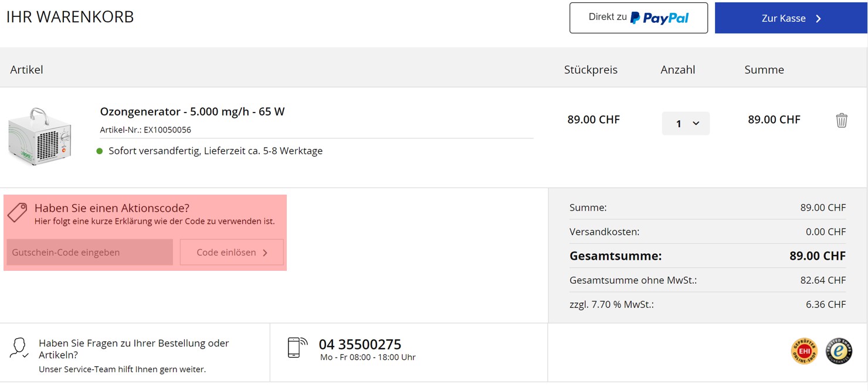This screenshot has width=868, height=391.
Task: Remove the Ozongenerator with the trash icon
Action: click(841, 120)
